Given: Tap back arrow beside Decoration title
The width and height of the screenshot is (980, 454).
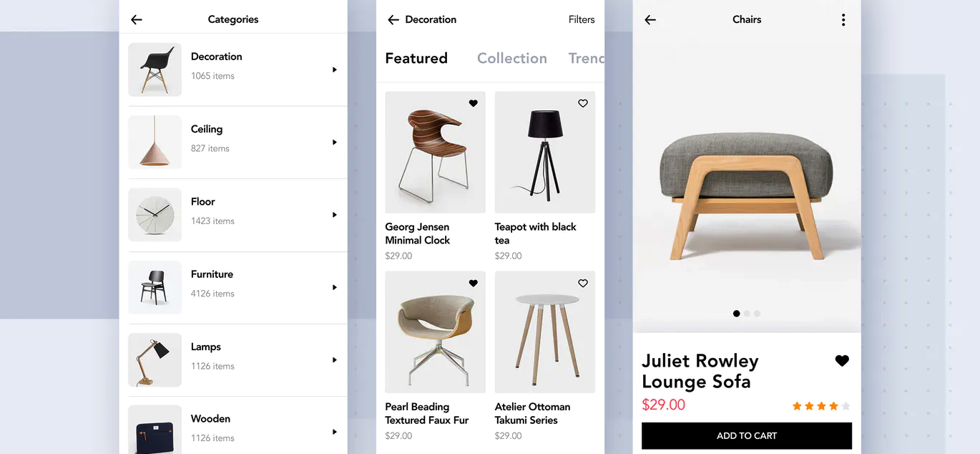Looking at the screenshot, I should coord(393,20).
